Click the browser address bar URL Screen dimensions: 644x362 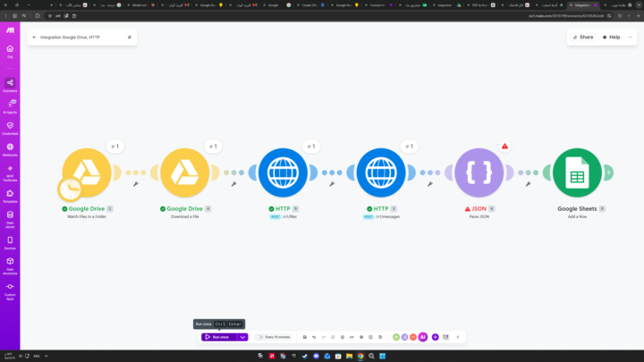click(566, 16)
